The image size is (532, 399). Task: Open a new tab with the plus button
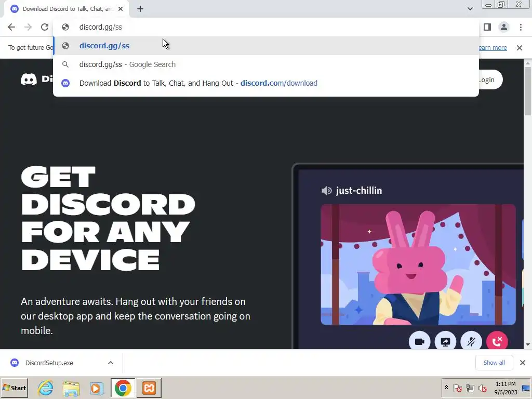(x=140, y=9)
